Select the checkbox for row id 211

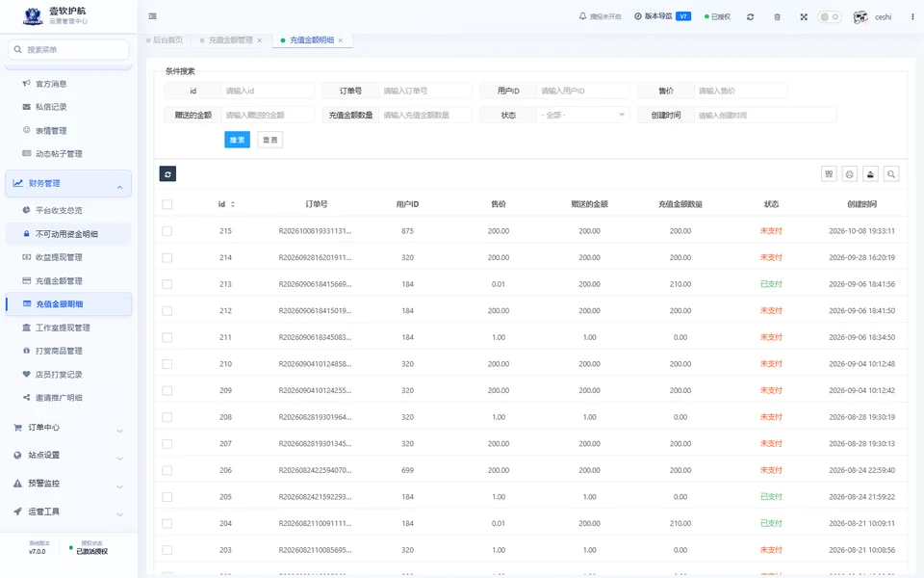[x=167, y=337]
